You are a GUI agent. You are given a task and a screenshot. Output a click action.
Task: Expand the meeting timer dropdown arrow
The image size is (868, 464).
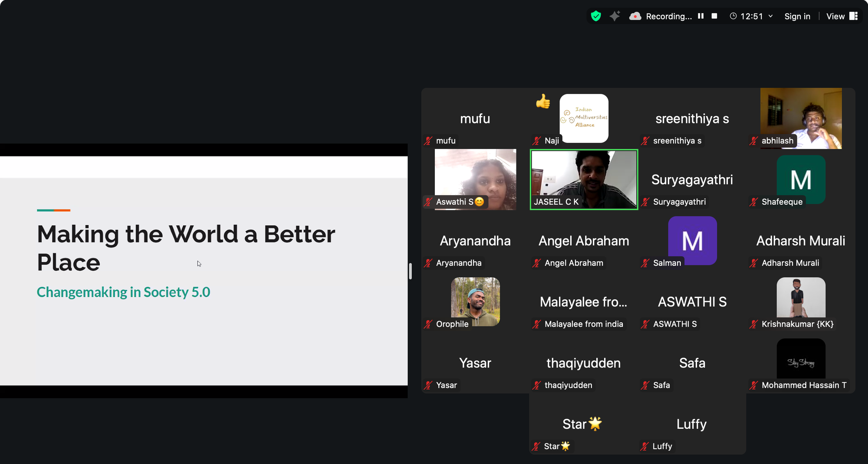tap(771, 16)
